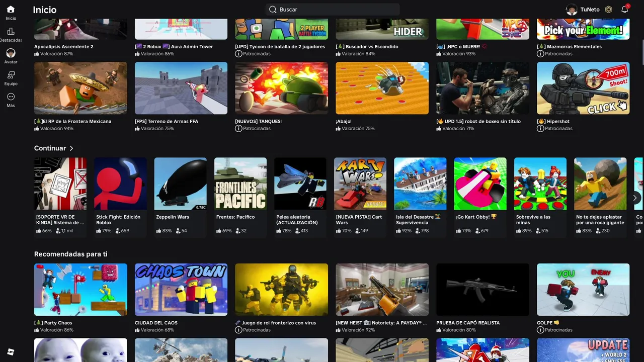The image size is (644, 362).
Task: Click thumbs-up icon under Apocalipsis Ascendente 2
Action: pos(37,54)
